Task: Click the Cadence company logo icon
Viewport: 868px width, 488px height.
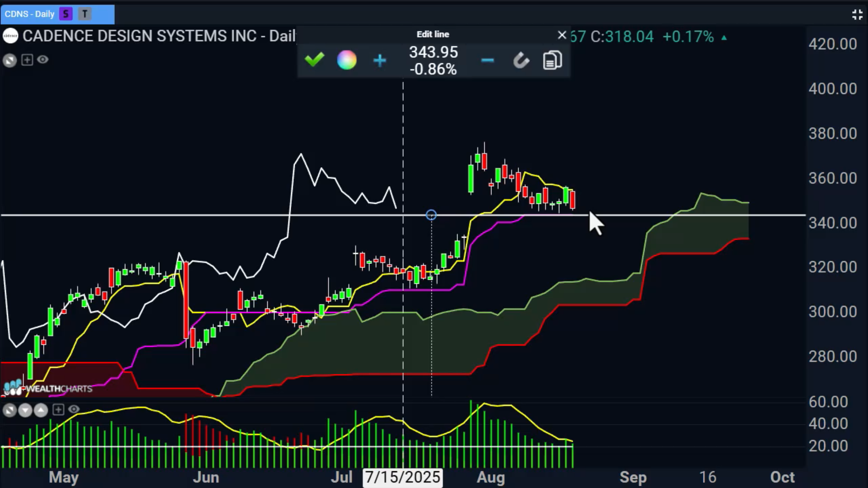Action: click(10, 36)
